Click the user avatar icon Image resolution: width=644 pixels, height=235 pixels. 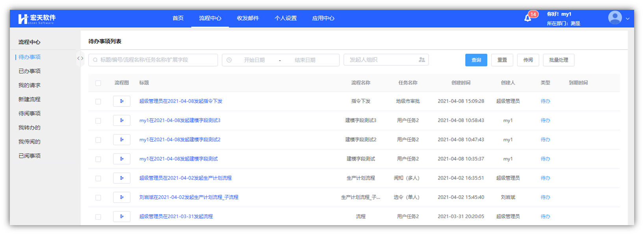click(614, 18)
